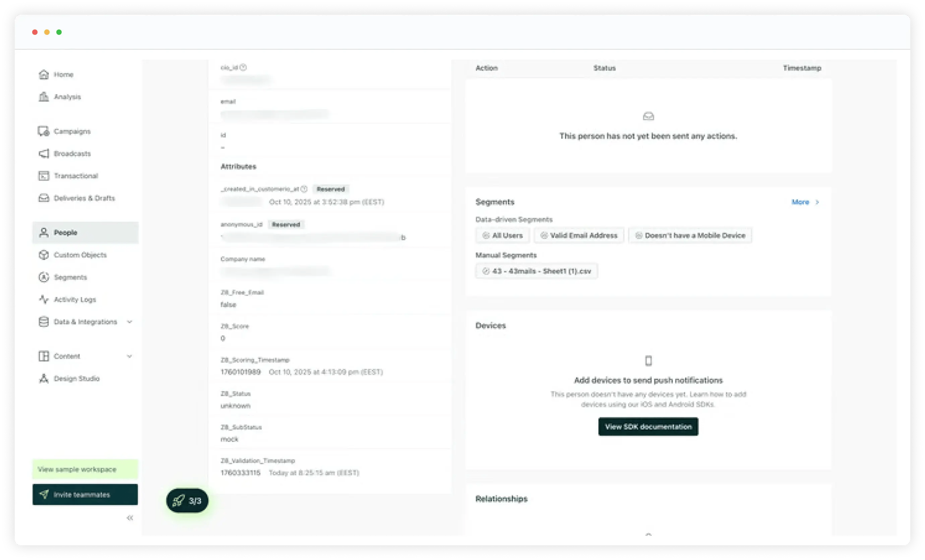Viewport: 925px width, 560px height.
Task: Expand Data & Integrations menu chevron
Action: pos(129,322)
